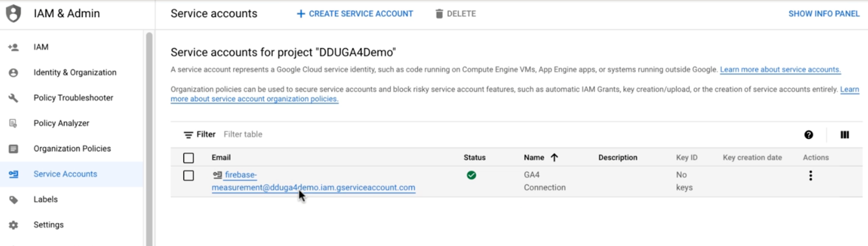The image size is (868, 246).
Task: Open Labels in the sidebar
Action: point(46,199)
